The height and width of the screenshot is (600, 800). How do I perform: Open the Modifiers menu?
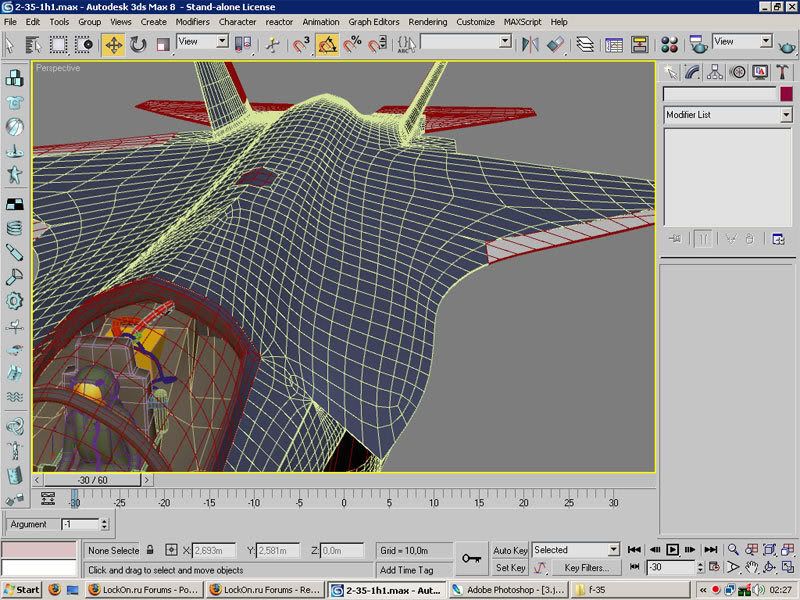(193, 21)
